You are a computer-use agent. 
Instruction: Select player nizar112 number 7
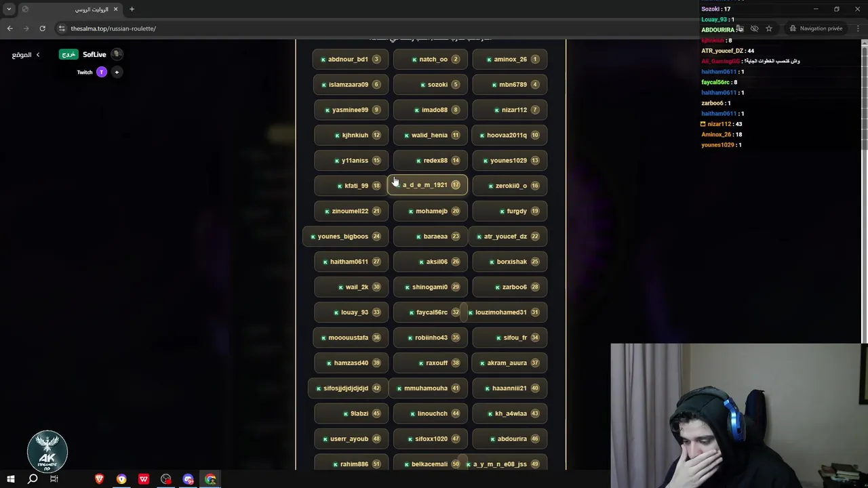[x=510, y=110]
